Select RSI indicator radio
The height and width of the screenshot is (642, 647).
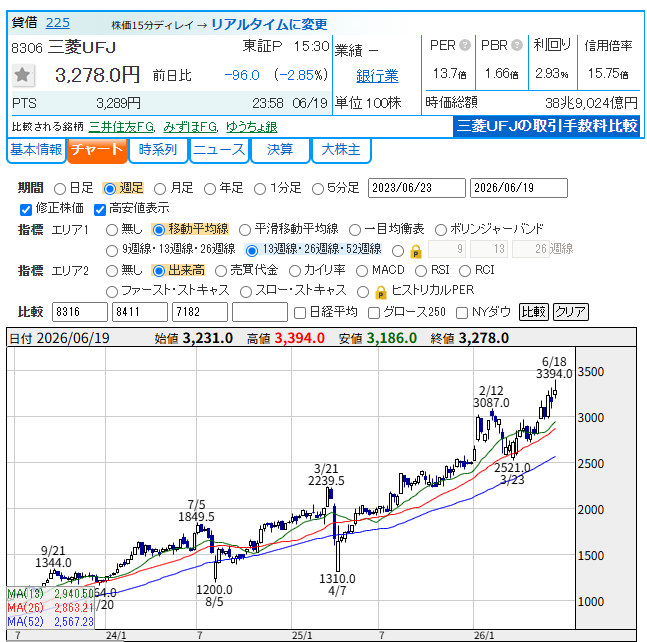point(421,271)
